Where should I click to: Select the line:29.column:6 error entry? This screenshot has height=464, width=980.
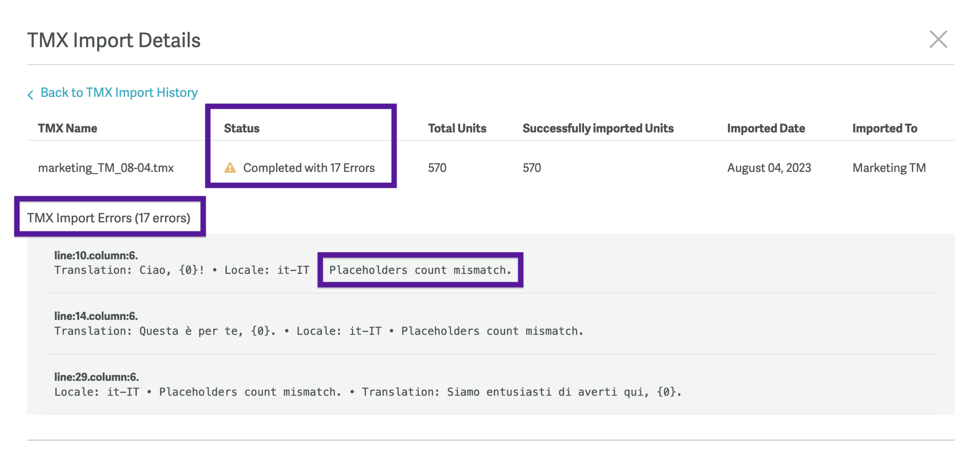pyautogui.click(x=97, y=377)
